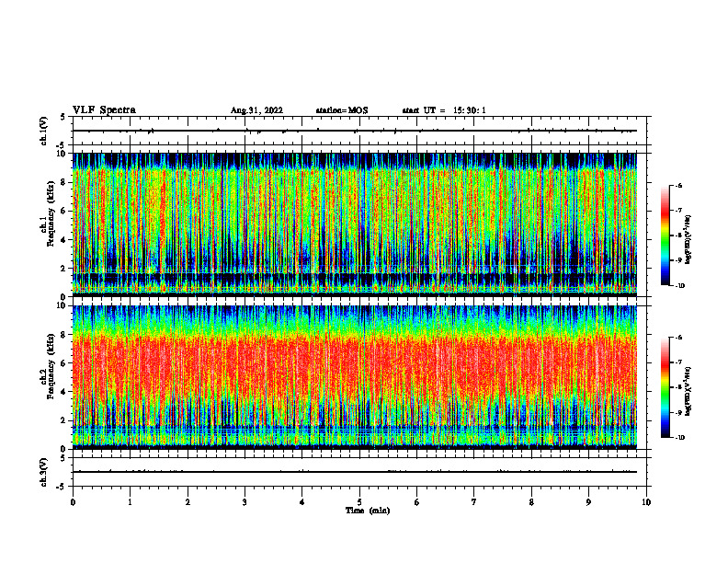Image resolution: width=728 pixels, height=563 pixels.
Task: Click time-axis tick label "9"
Action: click(588, 502)
